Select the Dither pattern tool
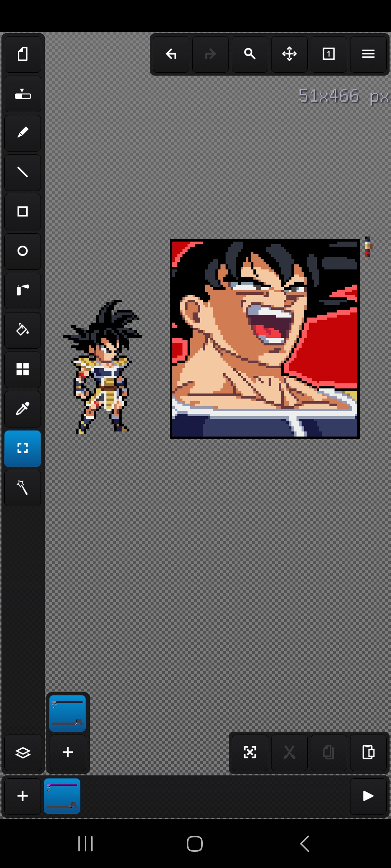Screen dimensions: 391x868 22,370
